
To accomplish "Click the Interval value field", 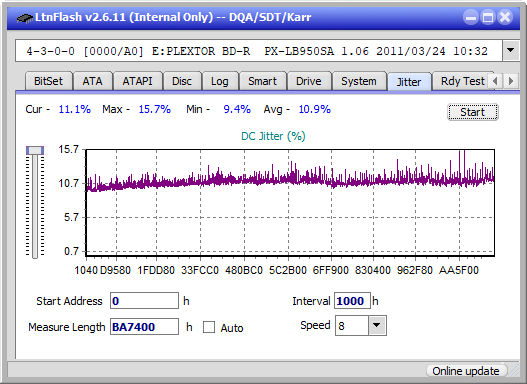I will tap(352, 301).
